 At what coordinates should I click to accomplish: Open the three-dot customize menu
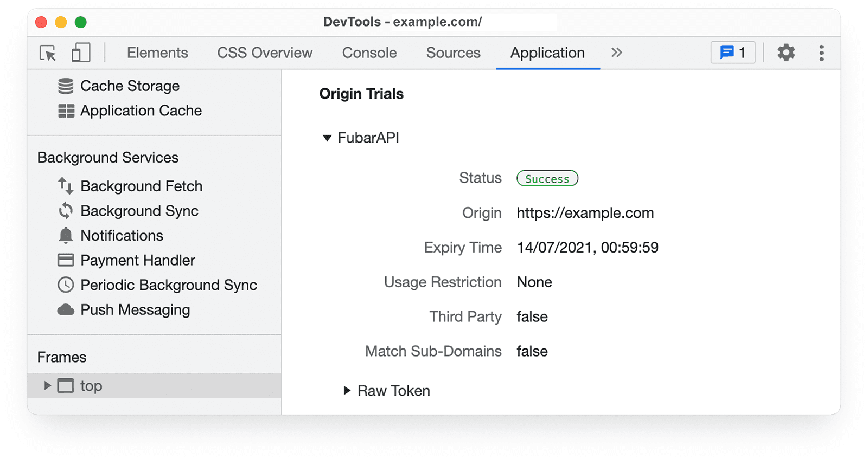pos(821,53)
